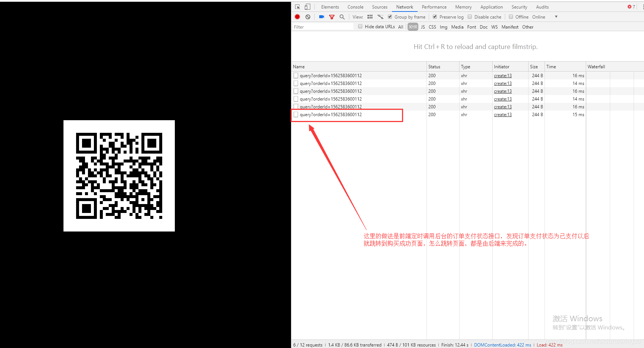644x348 pixels.
Task: Open network search magnifier
Action: coord(342,17)
